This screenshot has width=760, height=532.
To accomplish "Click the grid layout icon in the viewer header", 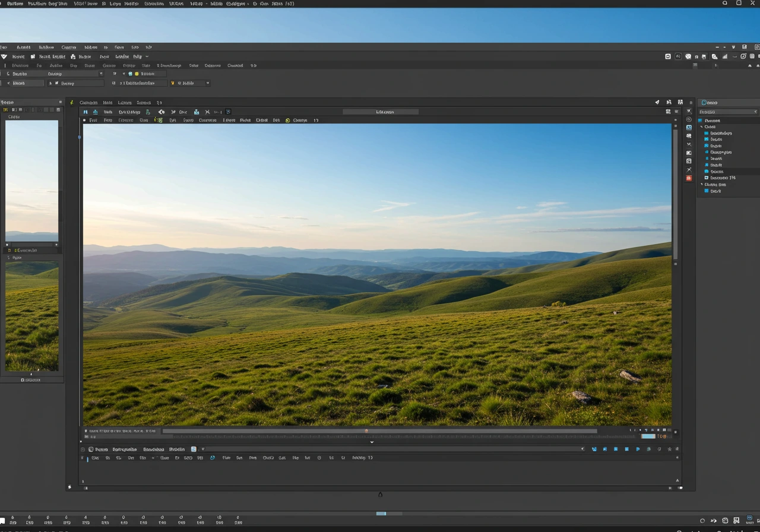I will 680,102.
